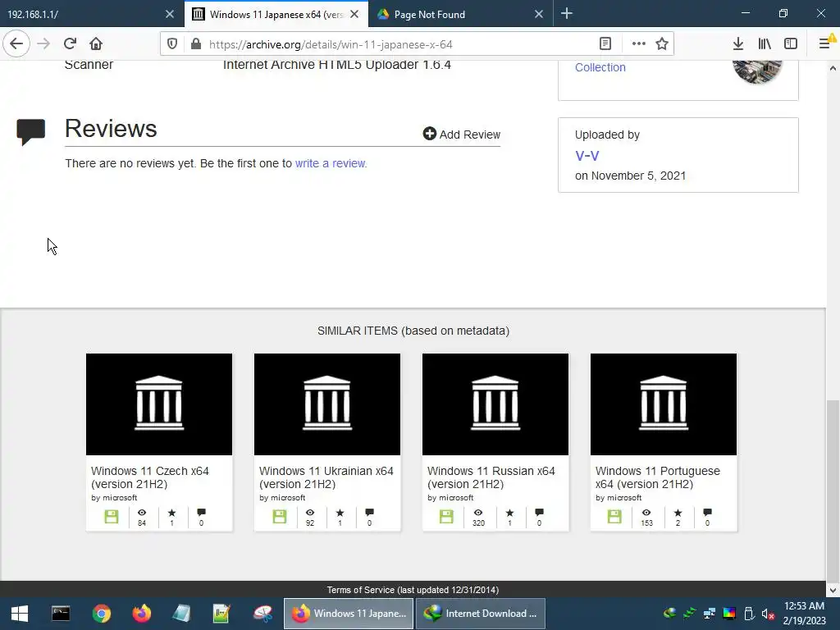Close the Windows 11 Japanese x64 tab
The width and height of the screenshot is (840, 630).
click(x=354, y=15)
